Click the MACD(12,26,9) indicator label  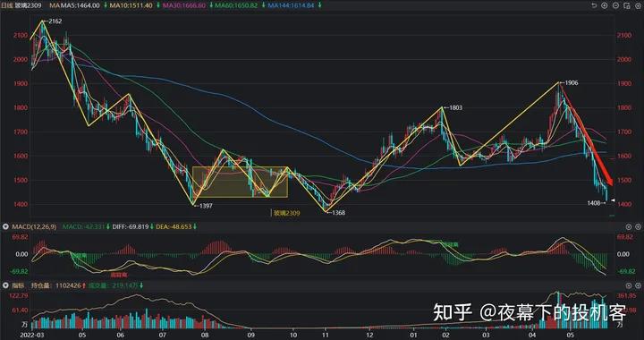34,226
